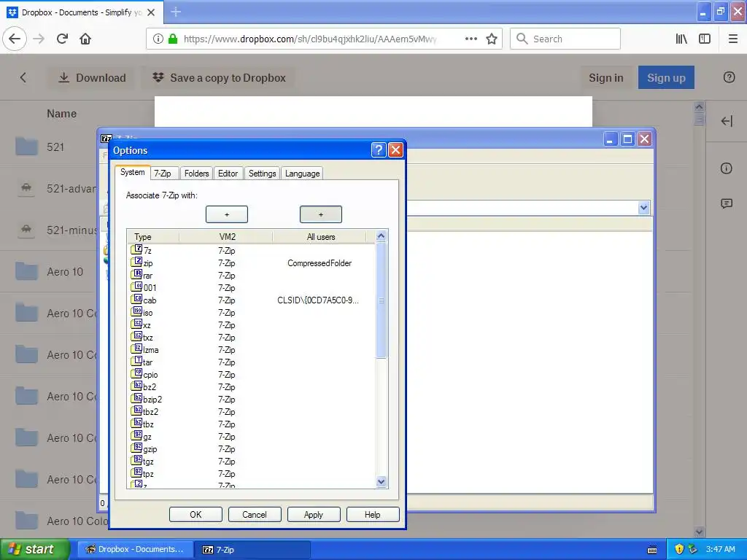Switch to the Language tab
The width and height of the screenshot is (747, 560).
point(302,174)
